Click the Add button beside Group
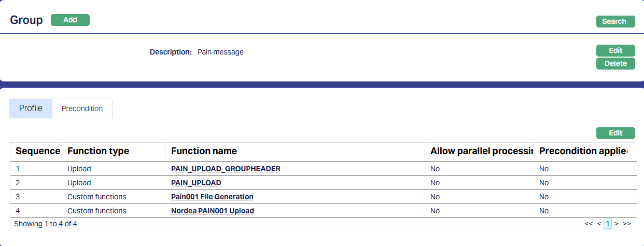Screen dimensions: 644x246 (70, 20)
